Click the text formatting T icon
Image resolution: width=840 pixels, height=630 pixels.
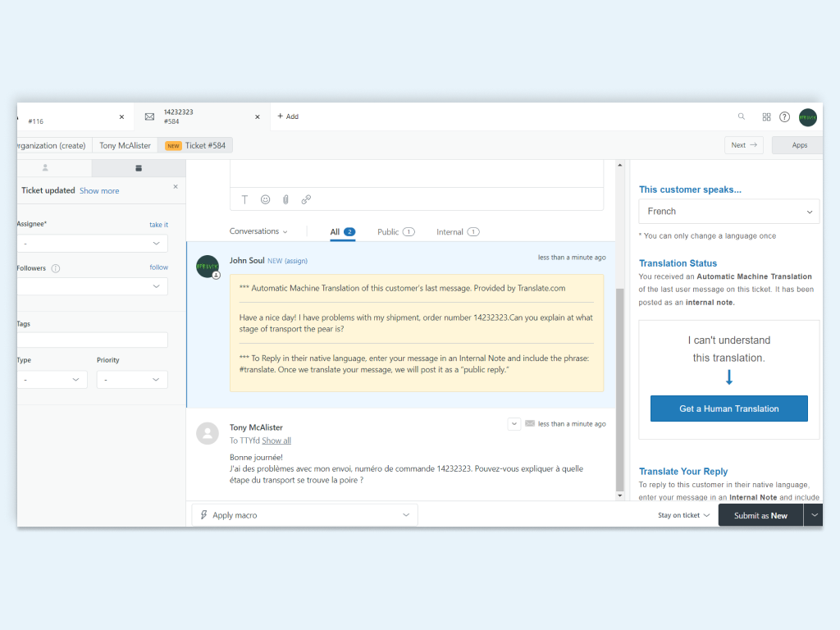click(x=244, y=199)
